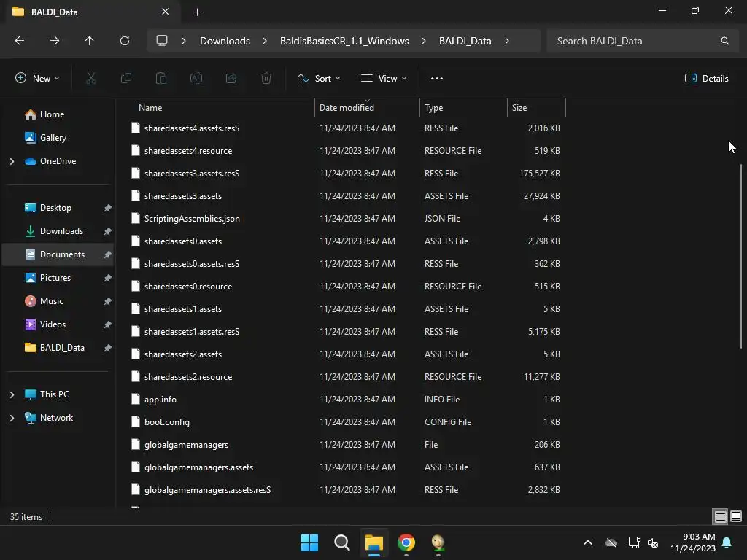Click the Paste clipboard icon
The height and width of the screenshot is (560, 747).
pos(161,79)
